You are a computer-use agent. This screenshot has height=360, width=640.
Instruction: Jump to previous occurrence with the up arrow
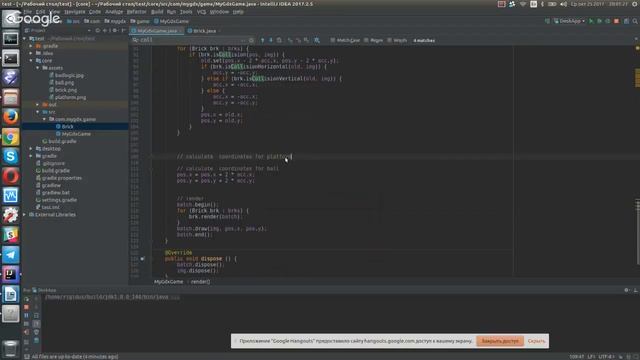tap(262, 40)
